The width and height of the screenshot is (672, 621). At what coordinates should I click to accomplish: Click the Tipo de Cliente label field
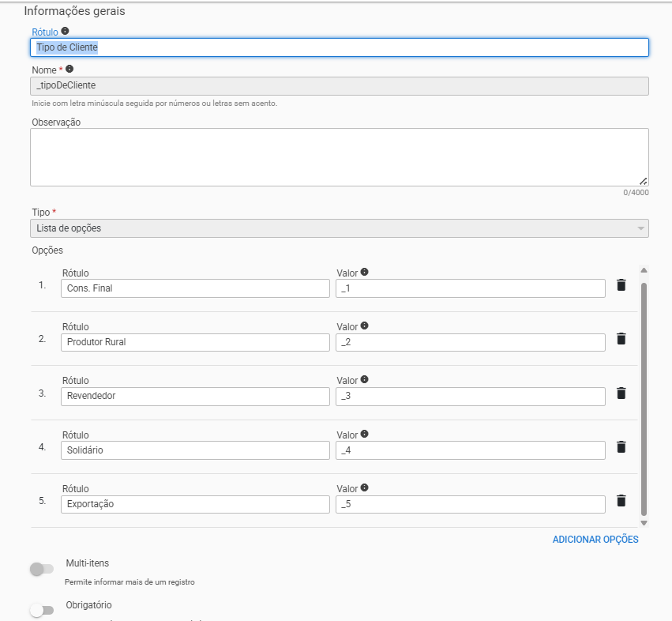coord(340,47)
